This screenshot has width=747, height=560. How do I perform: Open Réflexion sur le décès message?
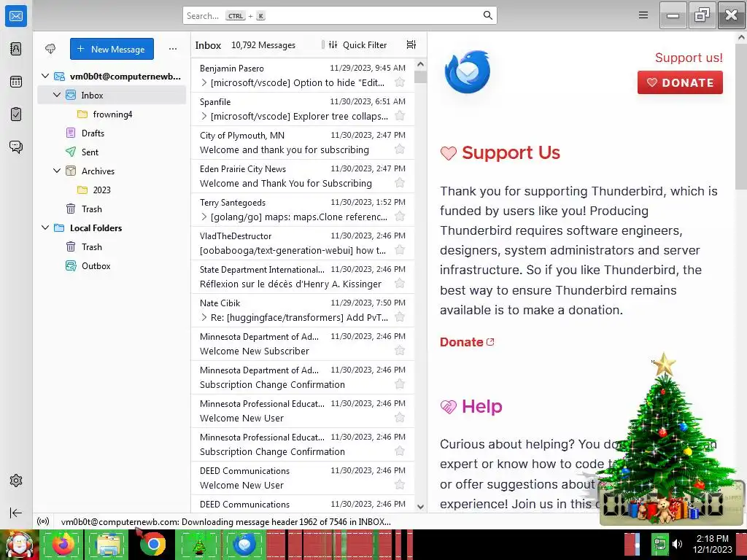(303, 276)
